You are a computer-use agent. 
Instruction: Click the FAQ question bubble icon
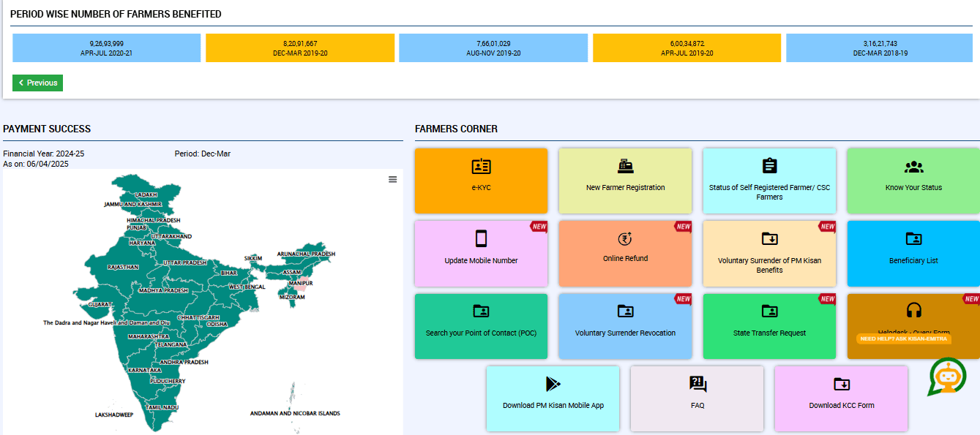tap(697, 384)
